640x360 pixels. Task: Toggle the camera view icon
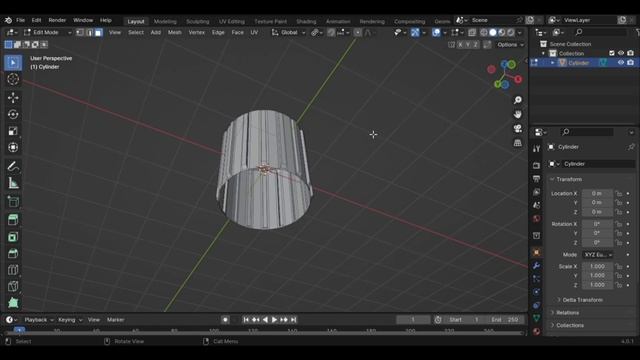click(x=518, y=129)
